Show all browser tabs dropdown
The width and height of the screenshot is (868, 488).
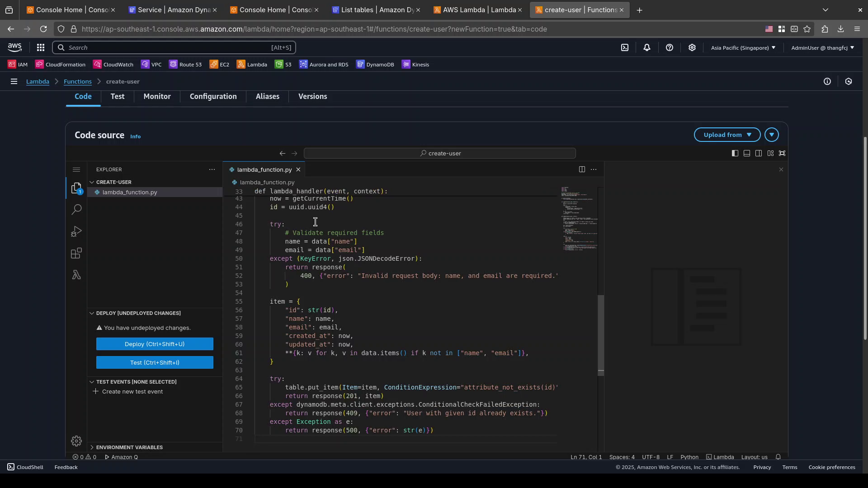pyautogui.click(x=826, y=10)
